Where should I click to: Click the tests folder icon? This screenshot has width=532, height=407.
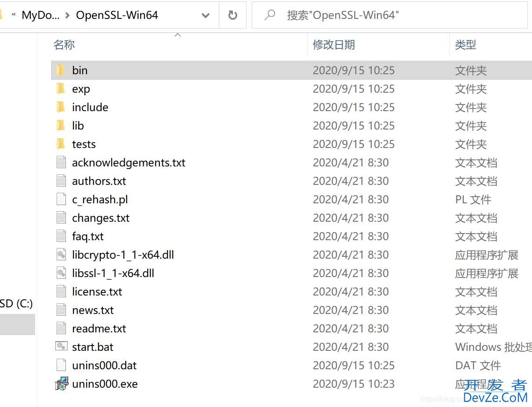pos(61,144)
